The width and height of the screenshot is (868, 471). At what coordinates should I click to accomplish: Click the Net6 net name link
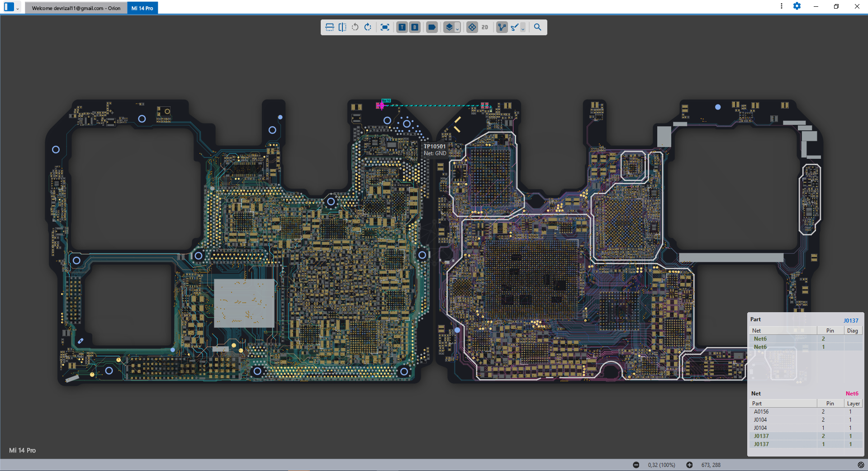[x=852, y=394]
